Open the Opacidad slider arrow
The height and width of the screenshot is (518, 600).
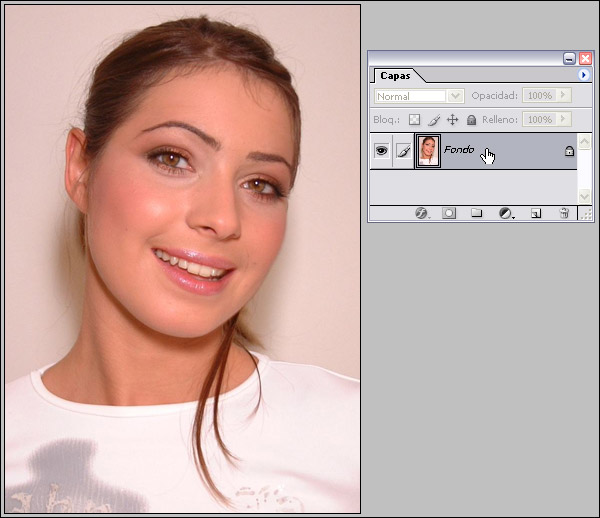(x=564, y=96)
